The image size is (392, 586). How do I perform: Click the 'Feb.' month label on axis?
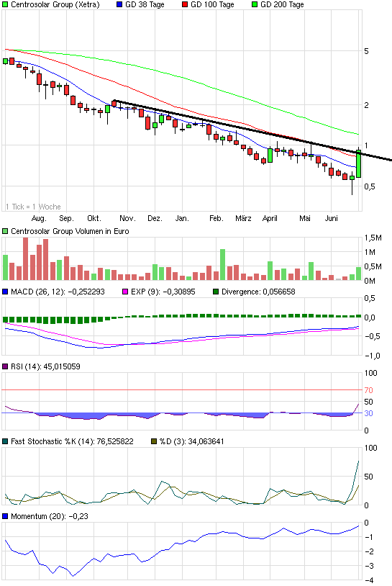(x=216, y=218)
